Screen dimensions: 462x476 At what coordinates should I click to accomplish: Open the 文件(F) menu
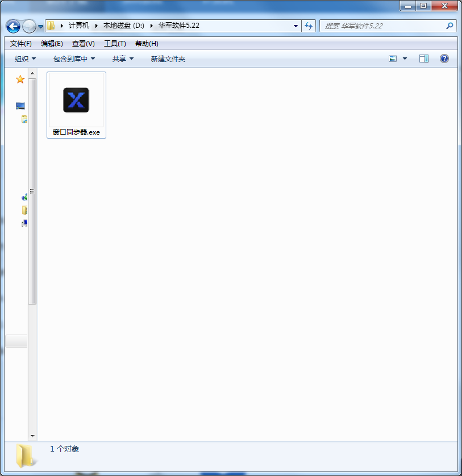pos(21,44)
